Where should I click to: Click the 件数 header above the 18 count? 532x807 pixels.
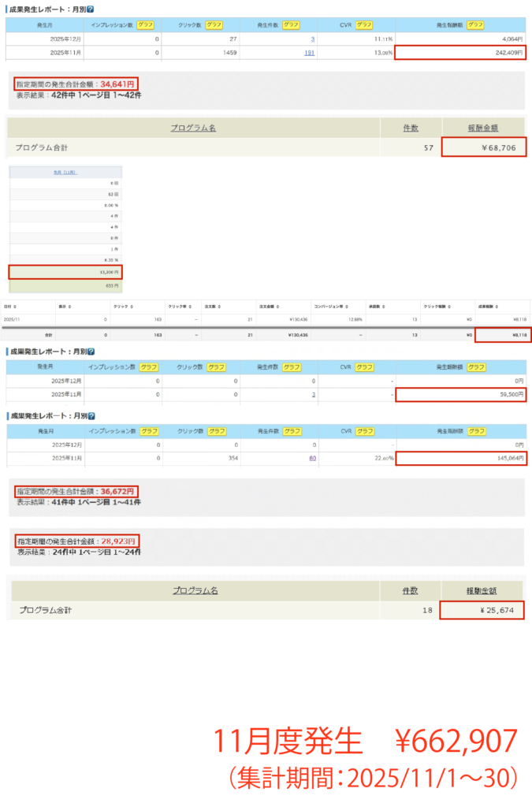(x=409, y=590)
